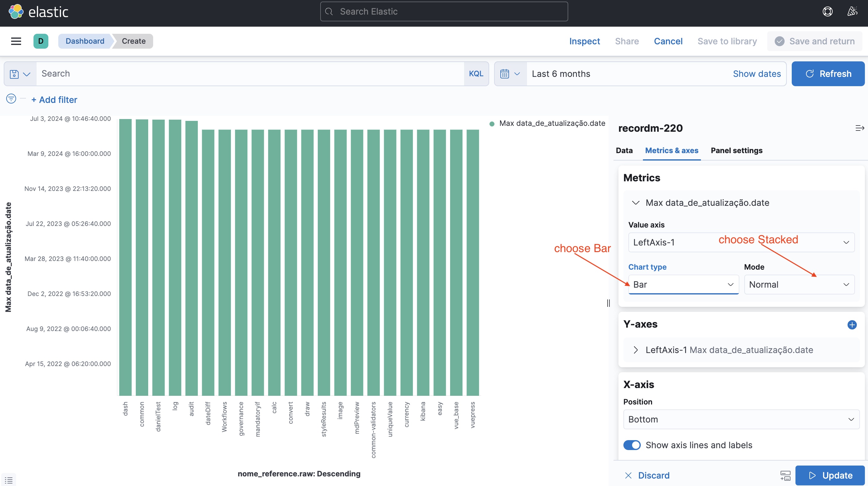Click the bar for vuepress

pyautogui.click(x=473, y=263)
